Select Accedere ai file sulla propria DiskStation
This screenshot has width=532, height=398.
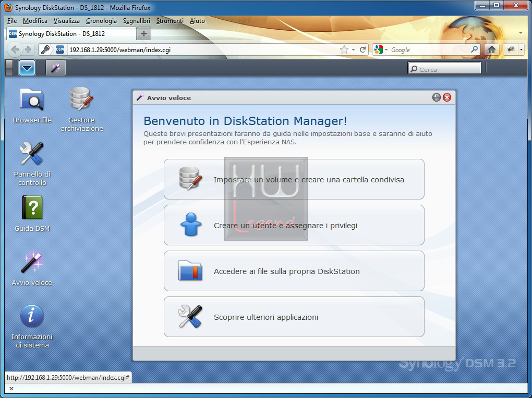[x=294, y=271]
